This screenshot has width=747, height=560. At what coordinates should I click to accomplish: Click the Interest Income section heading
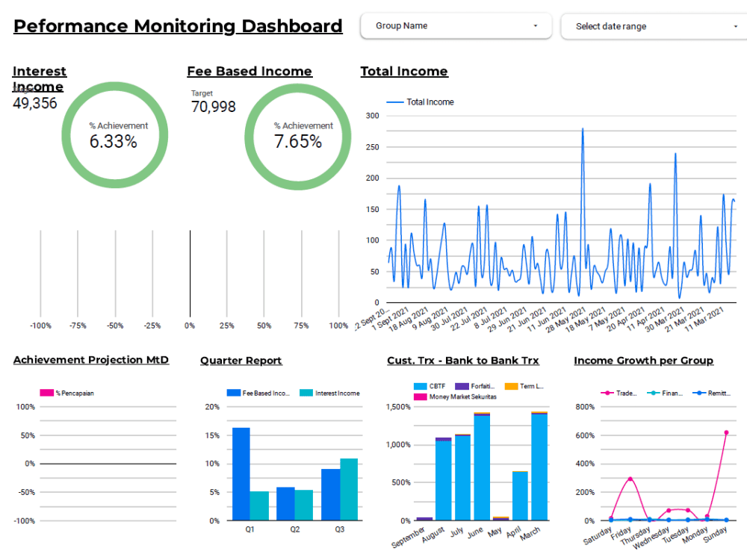[x=39, y=78]
